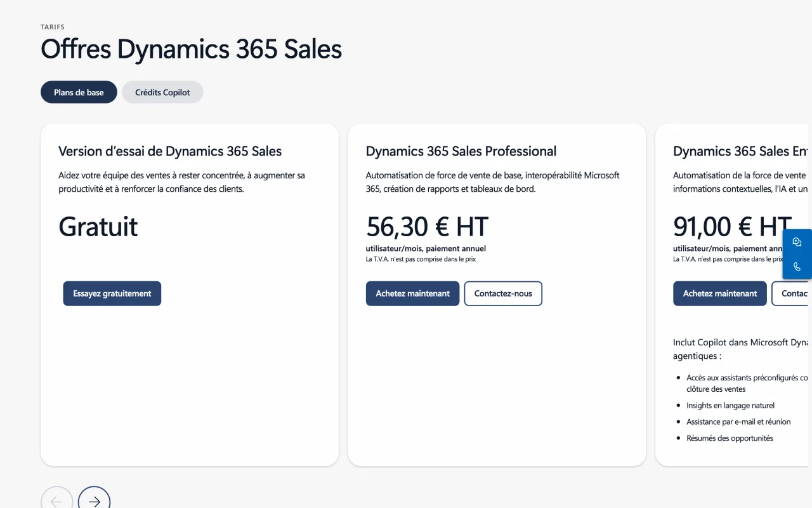Image resolution: width=812 pixels, height=508 pixels.
Task: Click the TARIFS label
Action: (x=53, y=27)
